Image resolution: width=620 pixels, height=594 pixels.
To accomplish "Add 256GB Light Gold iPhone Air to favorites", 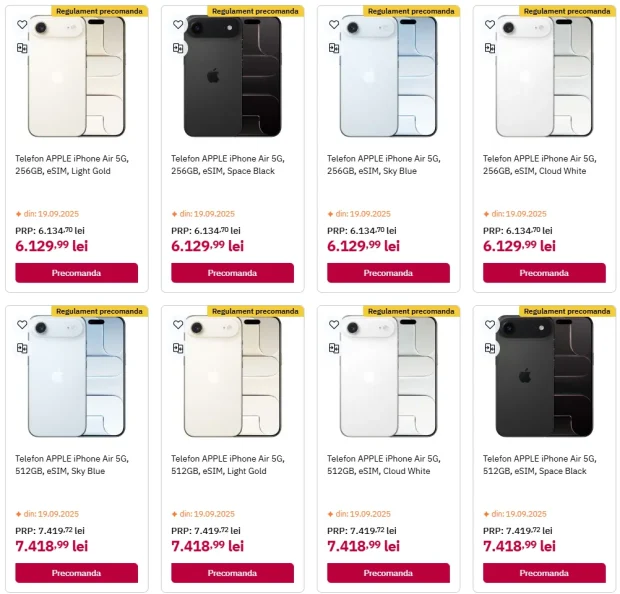I will (x=22, y=25).
